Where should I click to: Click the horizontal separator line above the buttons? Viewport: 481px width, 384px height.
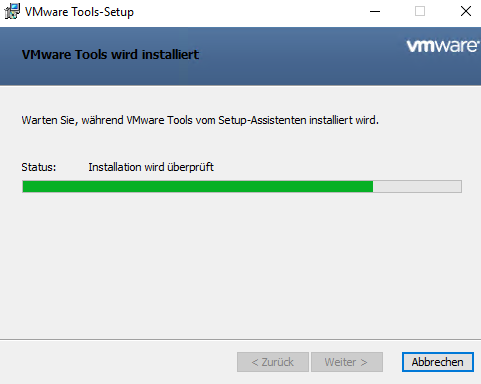[240, 340]
